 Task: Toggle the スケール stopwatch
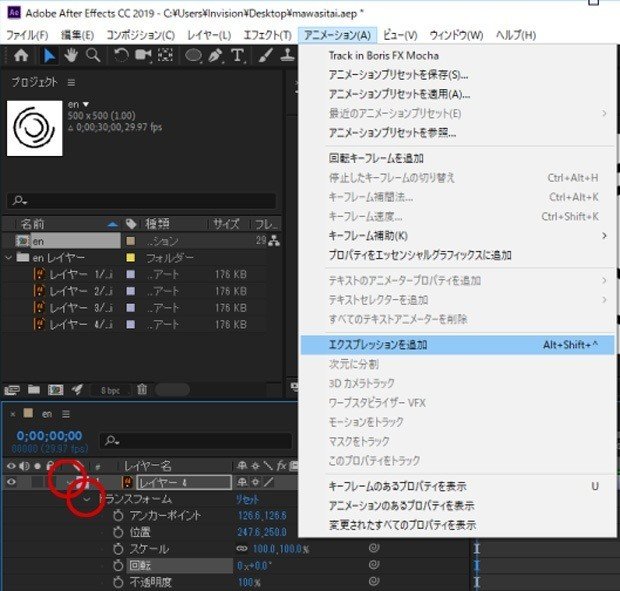coord(118,549)
